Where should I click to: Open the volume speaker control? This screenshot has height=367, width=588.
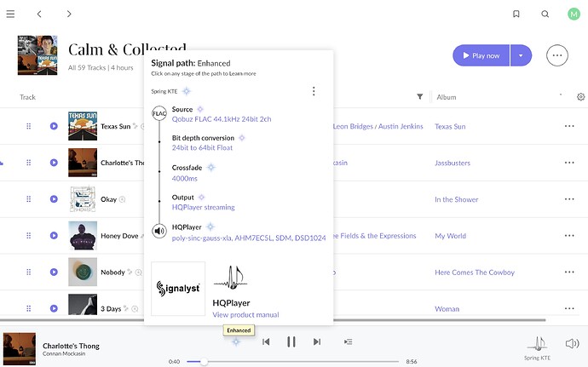(x=572, y=343)
